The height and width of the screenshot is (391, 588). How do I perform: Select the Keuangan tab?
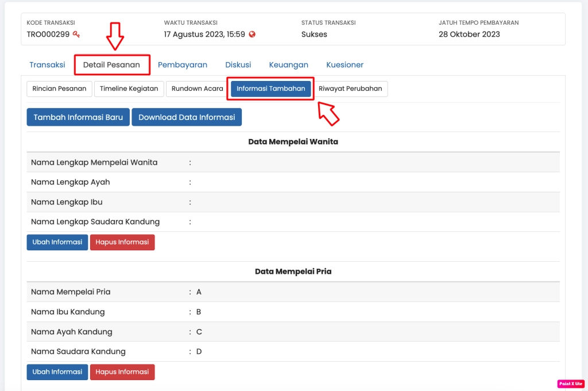[288, 65]
